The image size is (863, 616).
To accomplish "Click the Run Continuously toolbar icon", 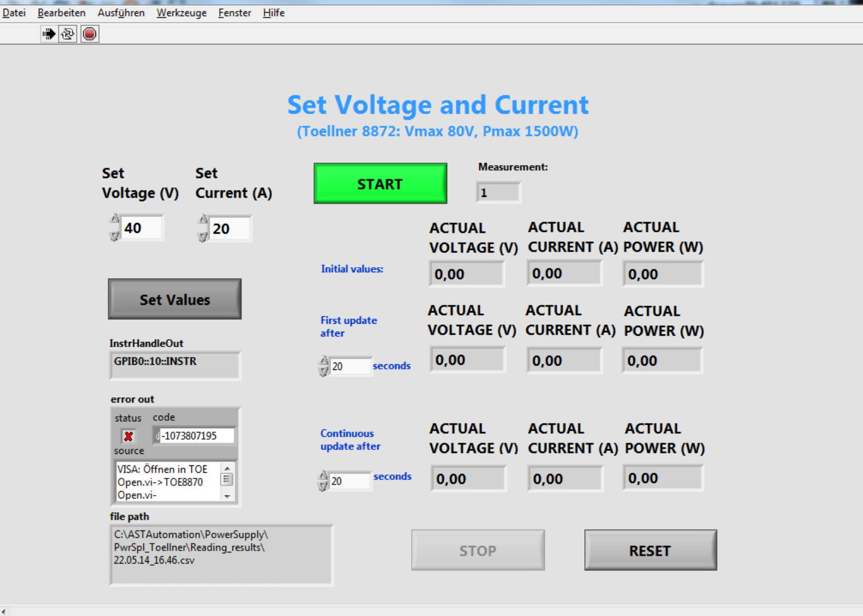I will (x=67, y=34).
